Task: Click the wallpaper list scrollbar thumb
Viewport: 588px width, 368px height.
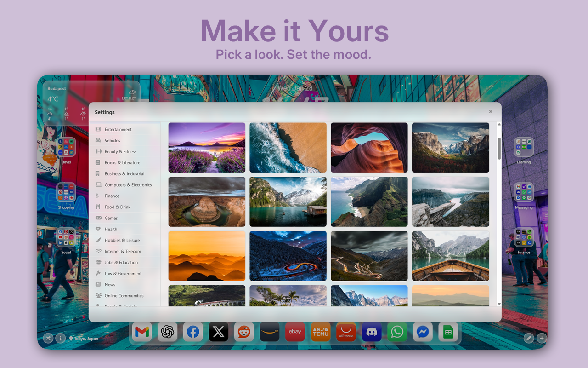Action: [499, 149]
